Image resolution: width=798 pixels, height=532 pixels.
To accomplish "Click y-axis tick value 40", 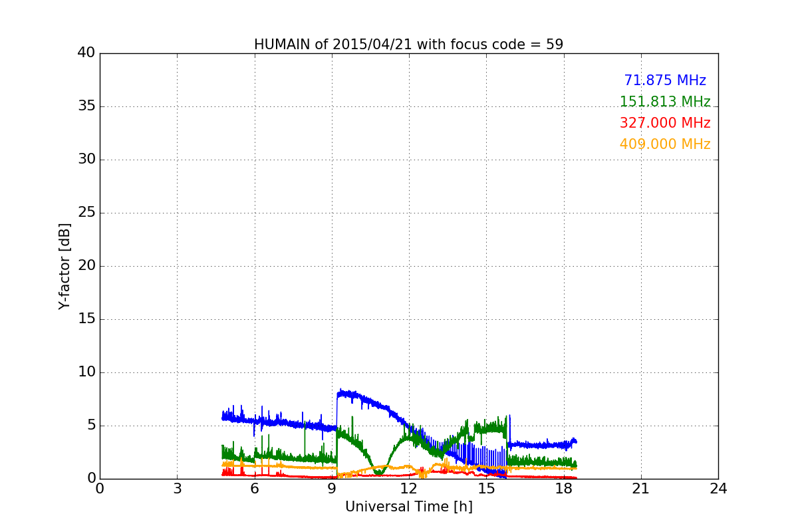I will point(86,53).
